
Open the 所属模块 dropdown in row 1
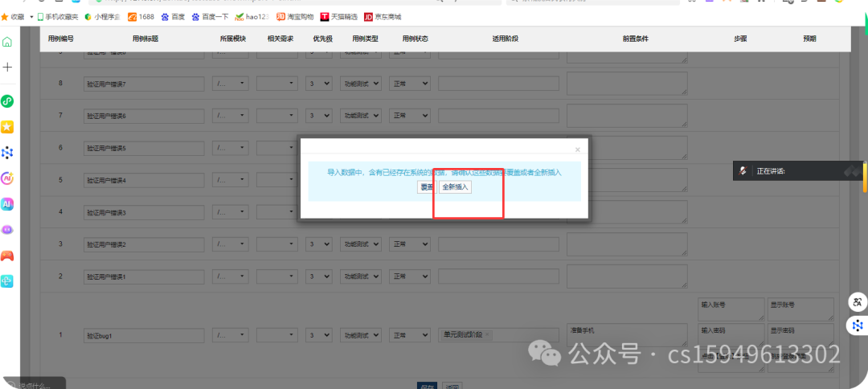(x=231, y=335)
